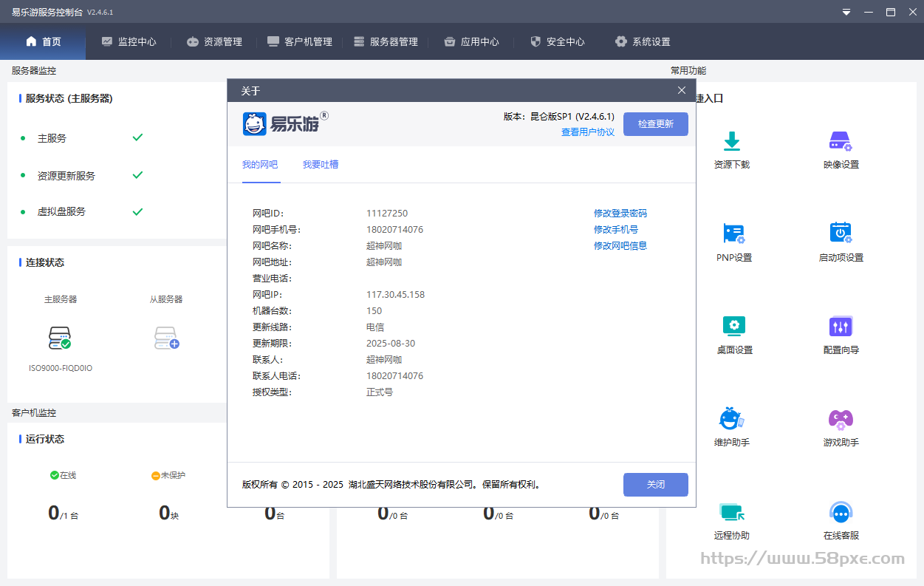Click the version text 昆仑版SP1 (V2.4.6.1)

coord(572,117)
